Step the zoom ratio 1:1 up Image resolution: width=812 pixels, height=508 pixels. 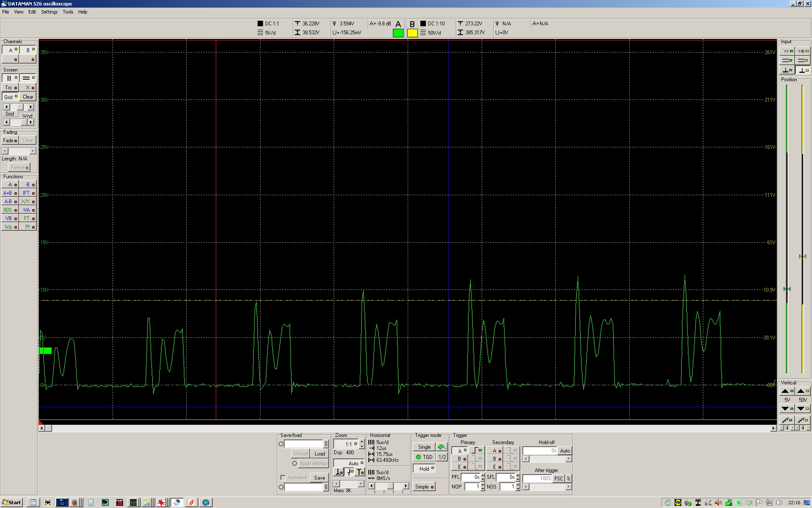coord(362,442)
